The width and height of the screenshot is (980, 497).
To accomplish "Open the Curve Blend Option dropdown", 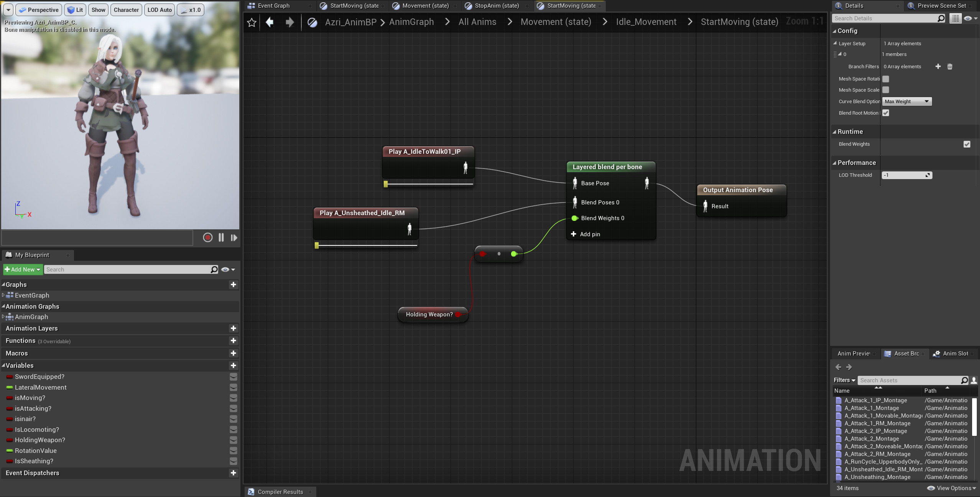I will [906, 101].
